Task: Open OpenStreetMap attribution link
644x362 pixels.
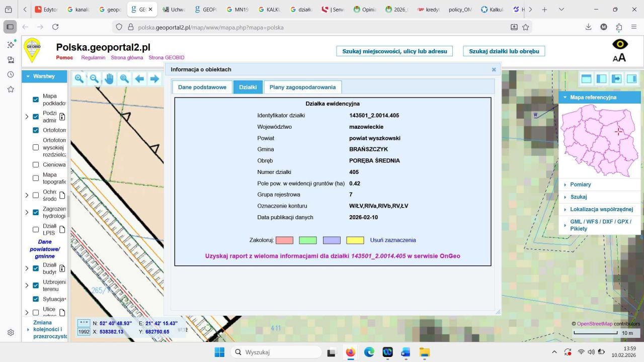Action: point(594,324)
